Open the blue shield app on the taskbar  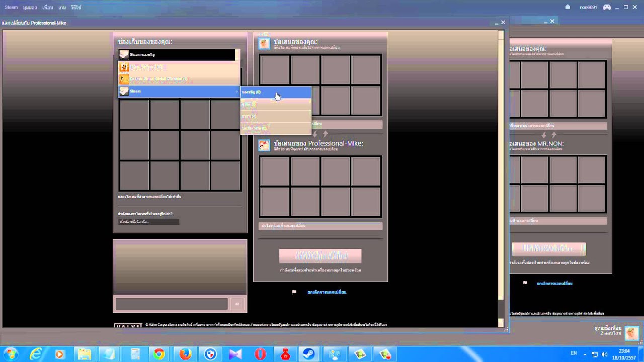tap(210, 354)
